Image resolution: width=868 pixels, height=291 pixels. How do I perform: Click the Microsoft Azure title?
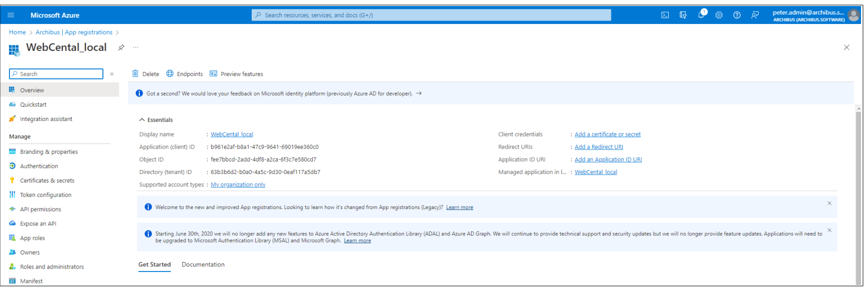pyautogui.click(x=55, y=15)
